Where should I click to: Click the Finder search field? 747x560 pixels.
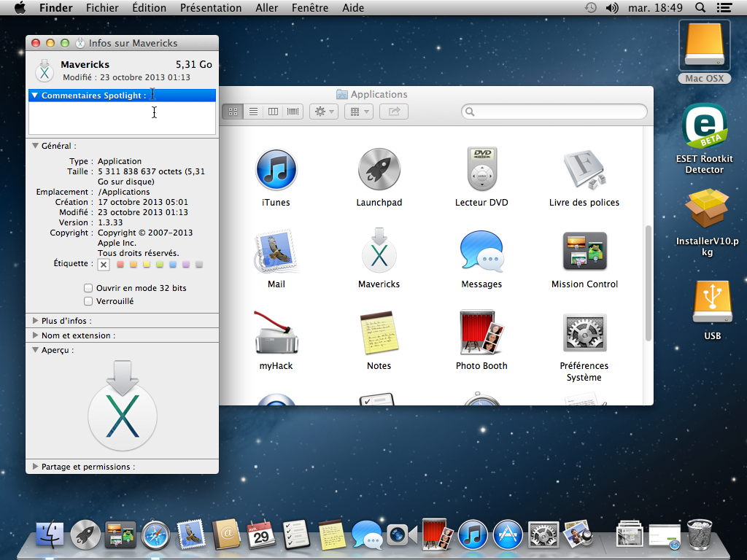tap(554, 112)
